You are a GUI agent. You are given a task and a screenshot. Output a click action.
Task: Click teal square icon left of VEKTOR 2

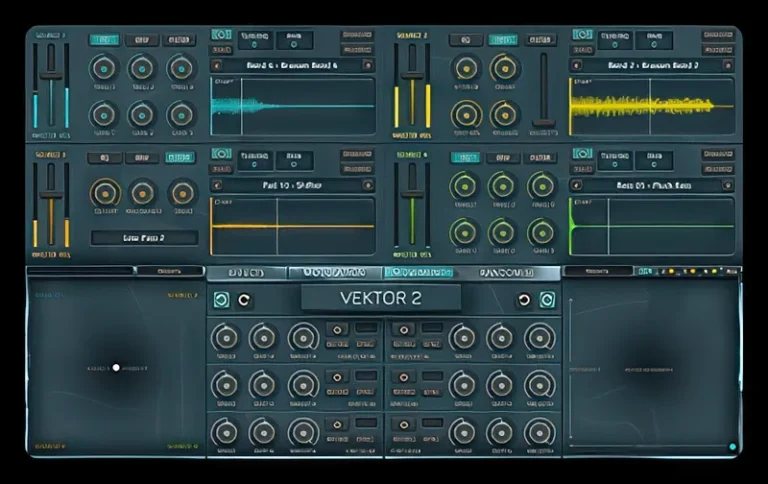221,300
